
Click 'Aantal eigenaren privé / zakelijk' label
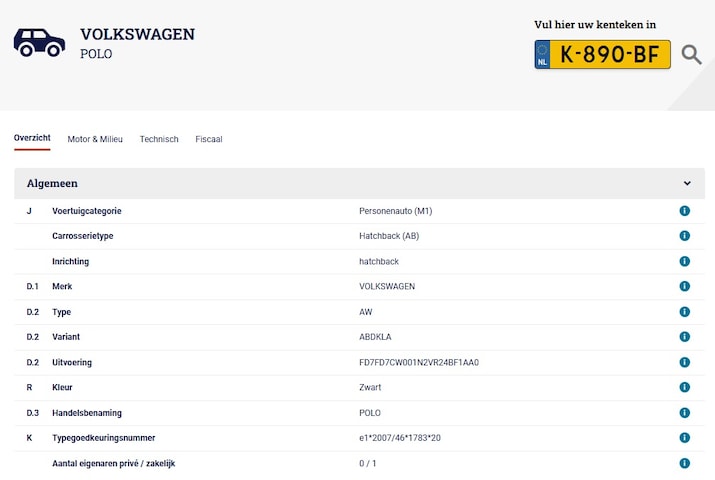[x=114, y=463]
